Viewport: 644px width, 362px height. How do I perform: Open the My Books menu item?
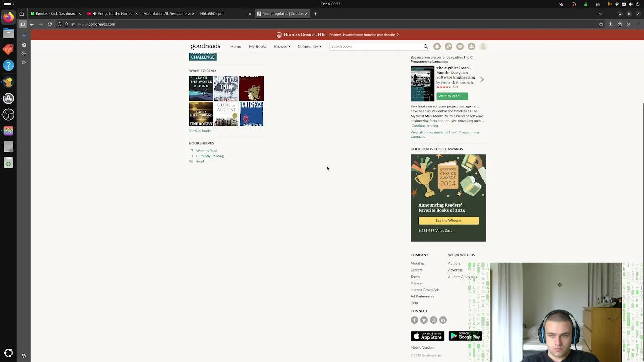(x=258, y=46)
